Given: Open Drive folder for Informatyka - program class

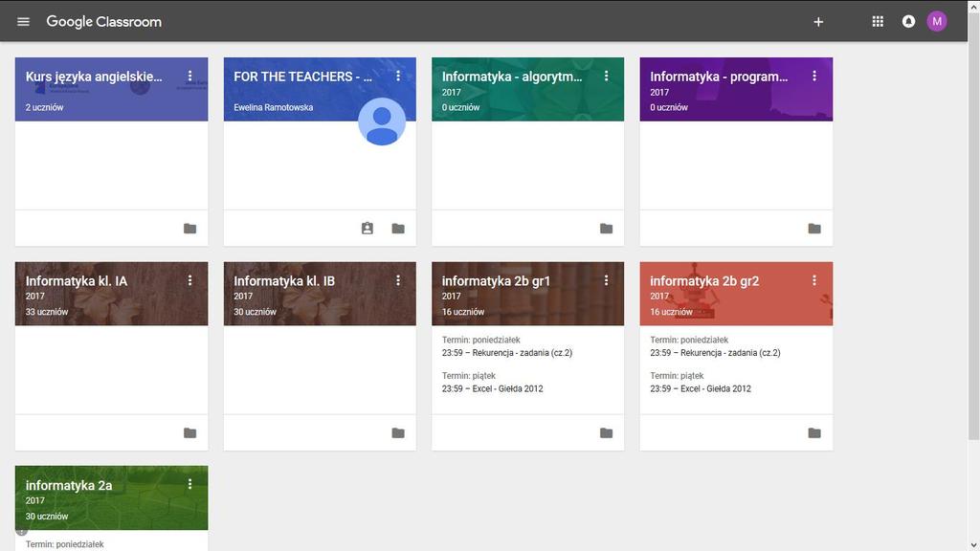Looking at the screenshot, I should tap(814, 229).
